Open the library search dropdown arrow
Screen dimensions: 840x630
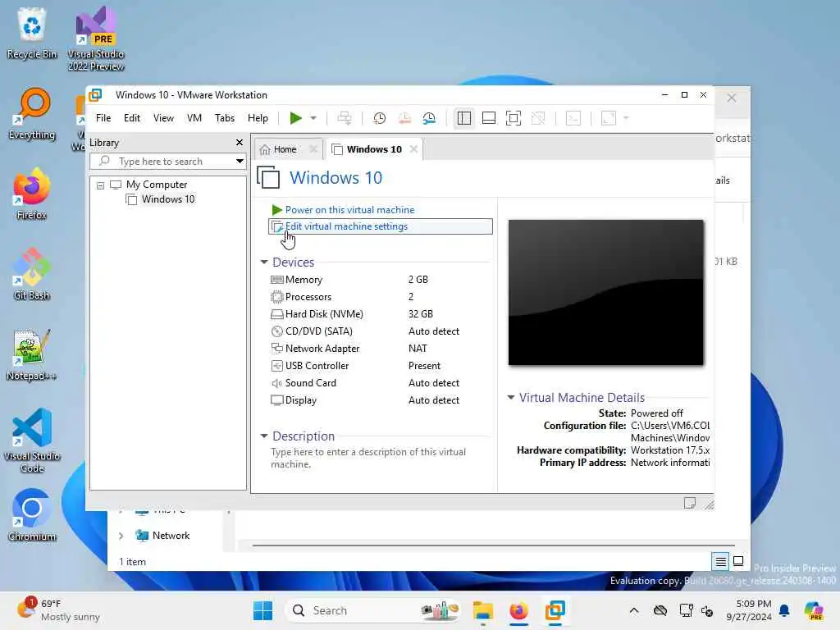pos(240,162)
